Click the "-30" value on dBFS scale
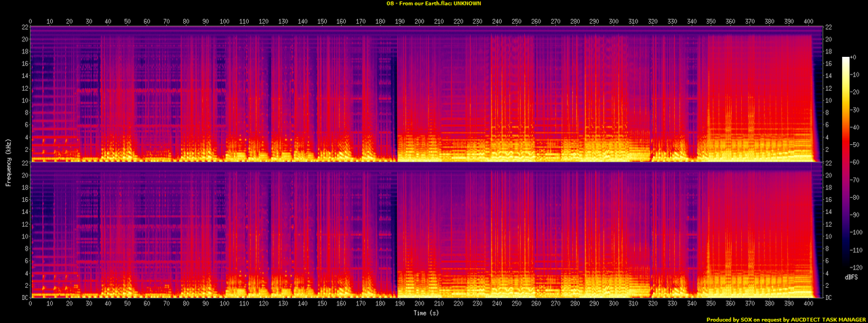Screen dimensions: 868x323 pyautogui.click(x=855, y=110)
